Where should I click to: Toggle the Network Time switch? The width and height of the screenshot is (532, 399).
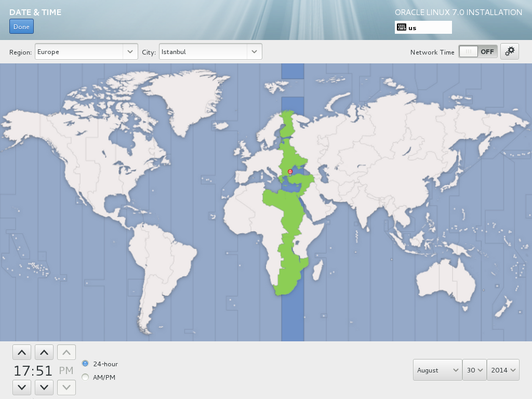click(x=477, y=51)
